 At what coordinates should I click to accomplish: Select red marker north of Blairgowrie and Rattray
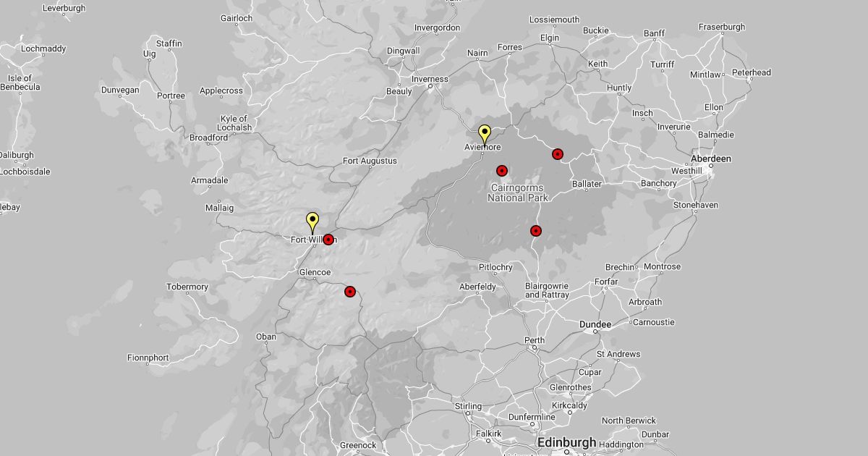pyautogui.click(x=536, y=231)
